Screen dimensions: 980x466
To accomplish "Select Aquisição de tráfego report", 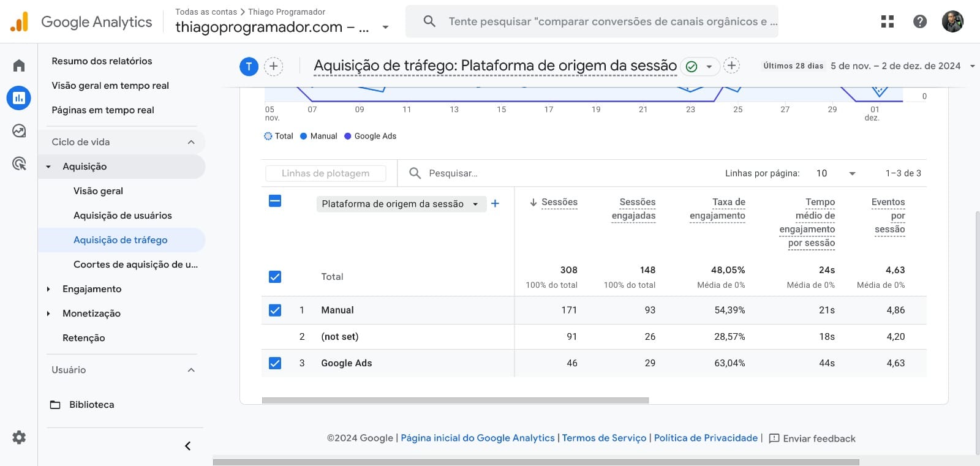I will pos(121,240).
